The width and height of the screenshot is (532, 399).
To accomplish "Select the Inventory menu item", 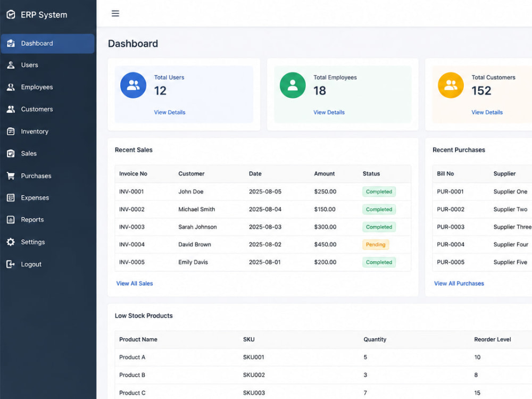I will 47,131.
